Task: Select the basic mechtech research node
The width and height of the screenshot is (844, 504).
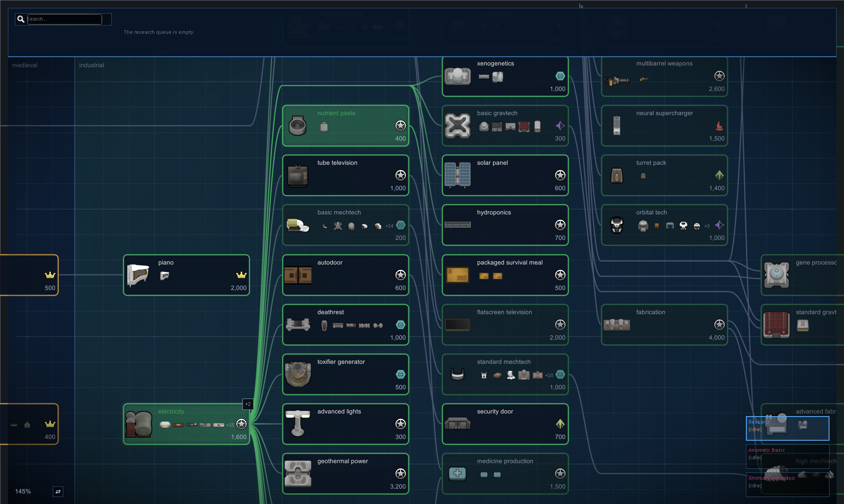Action: [x=346, y=225]
